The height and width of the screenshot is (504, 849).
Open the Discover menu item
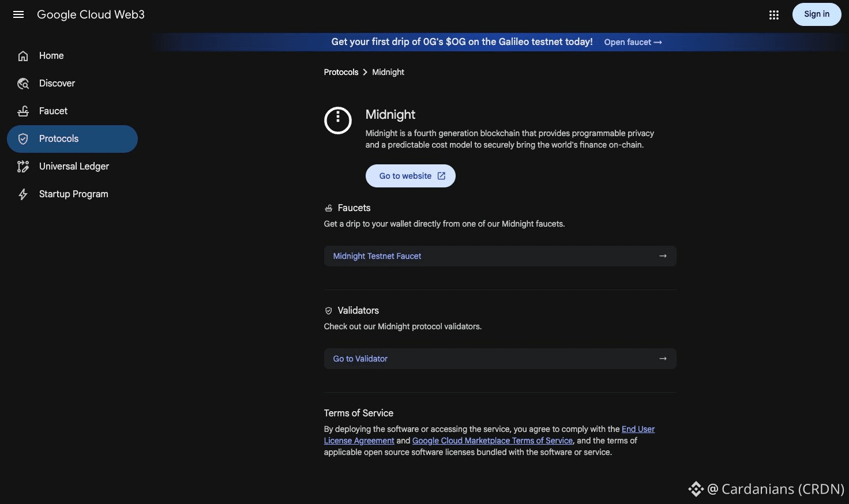pyautogui.click(x=72, y=84)
